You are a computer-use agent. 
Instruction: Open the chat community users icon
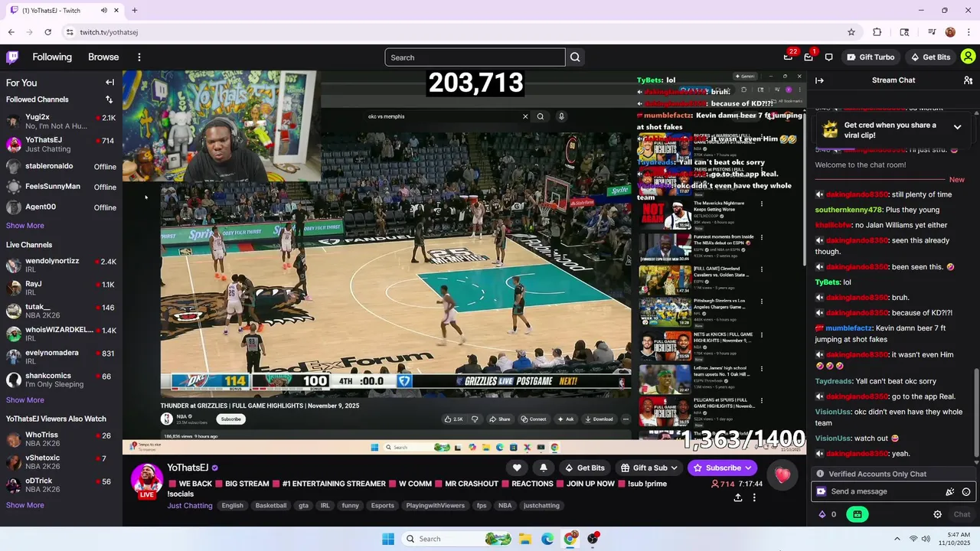tap(968, 80)
